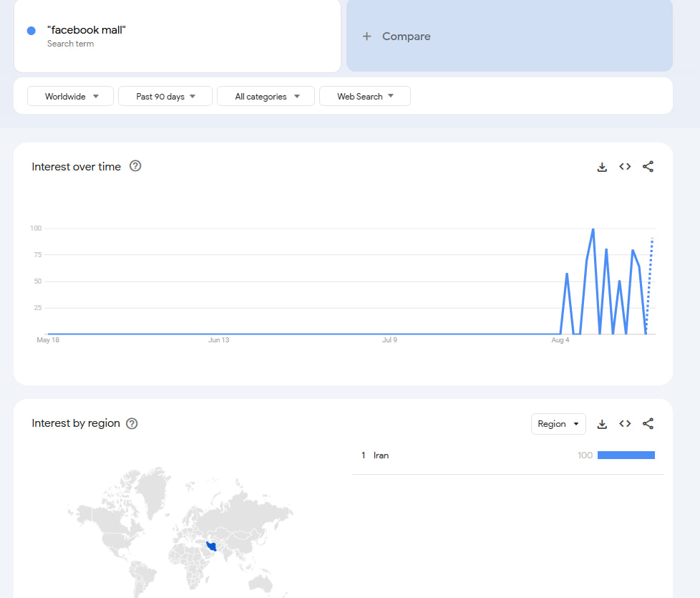Open embed code for Interest by region
The height and width of the screenshot is (598, 700).
click(625, 423)
